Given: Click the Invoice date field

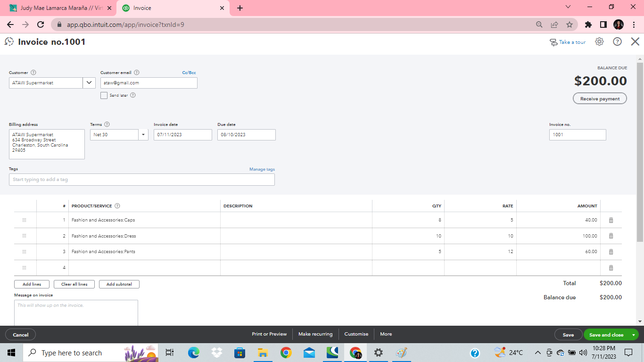Looking at the screenshot, I should click(x=183, y=135).
